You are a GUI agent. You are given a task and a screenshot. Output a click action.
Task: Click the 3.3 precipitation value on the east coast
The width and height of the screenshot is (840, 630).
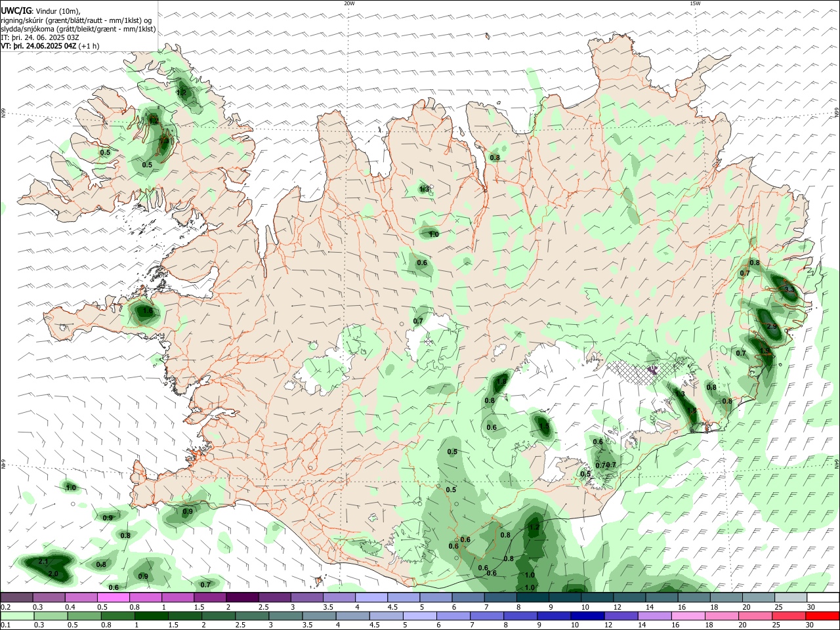coord(790,289)
